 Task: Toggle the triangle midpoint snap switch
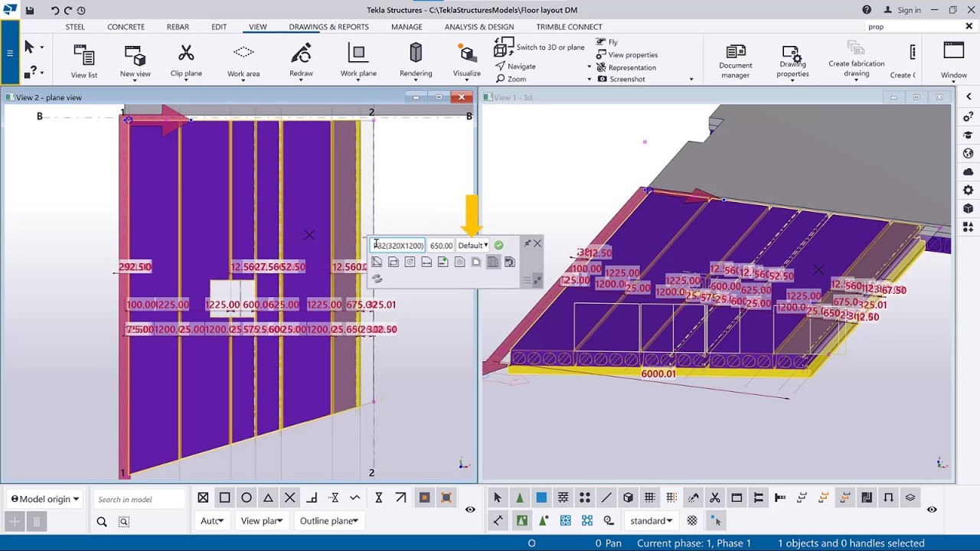tap(268, 497)
